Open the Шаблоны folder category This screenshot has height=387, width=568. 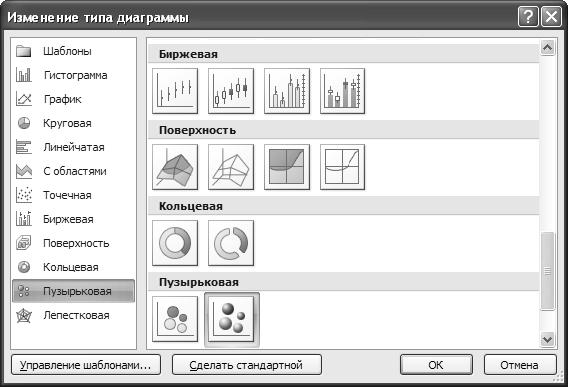pos(24,51)
